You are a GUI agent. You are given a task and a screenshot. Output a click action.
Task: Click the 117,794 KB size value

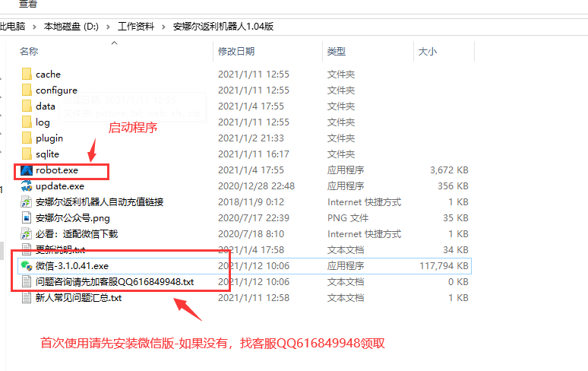pos(444,265)
